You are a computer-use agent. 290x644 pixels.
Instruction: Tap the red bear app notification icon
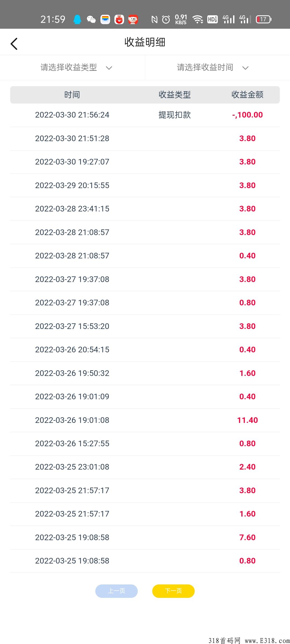point(119,19)
